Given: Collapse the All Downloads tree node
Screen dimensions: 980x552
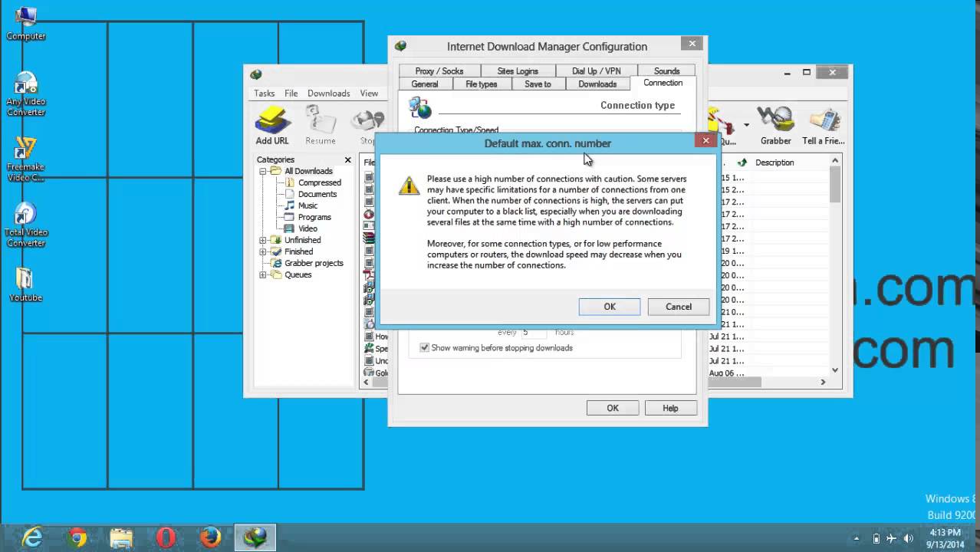Looking at the screenshot, I should pos(263,171).
